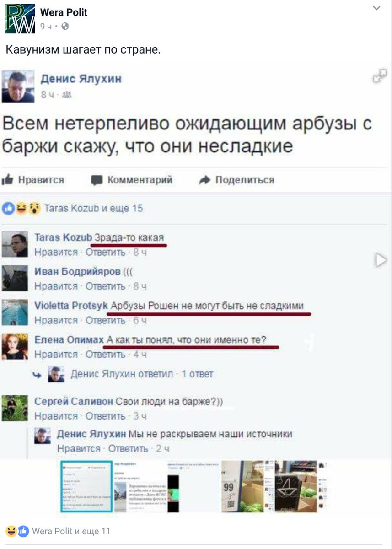
Task: Click the Поделиться share arrow icon
Action: click(204, 180)
